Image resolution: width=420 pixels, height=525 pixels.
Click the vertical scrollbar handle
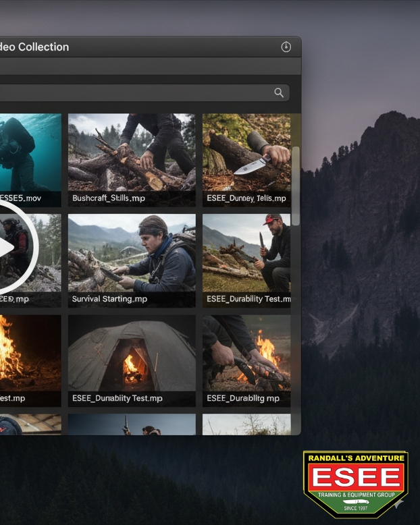(x=295, y=186)
